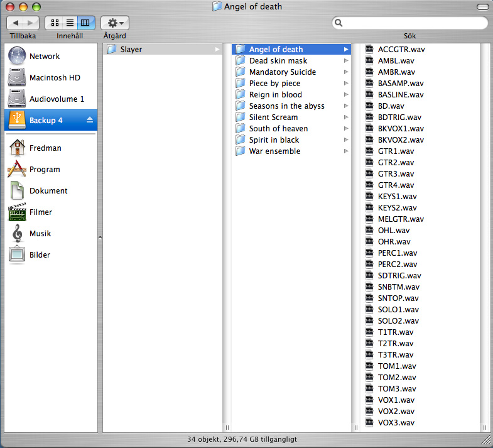
Task: Open the Musik folder
Action: pyautogui.click(x=51, y=234)
